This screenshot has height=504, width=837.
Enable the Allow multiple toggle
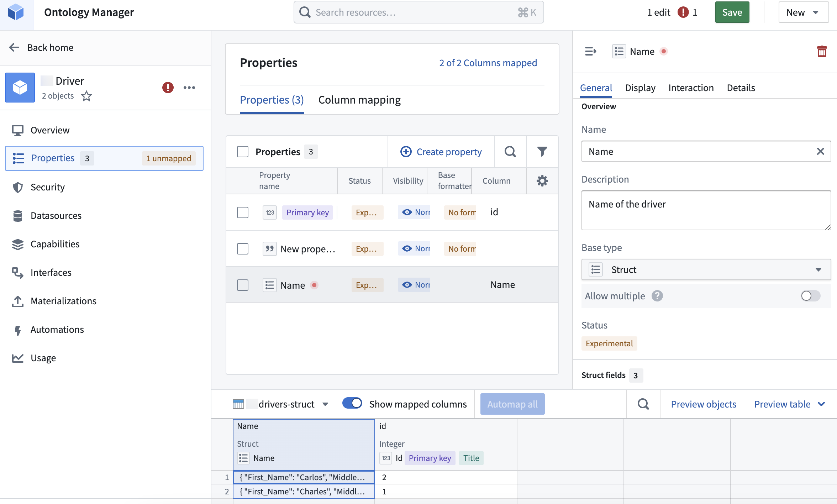pos(811,296)
